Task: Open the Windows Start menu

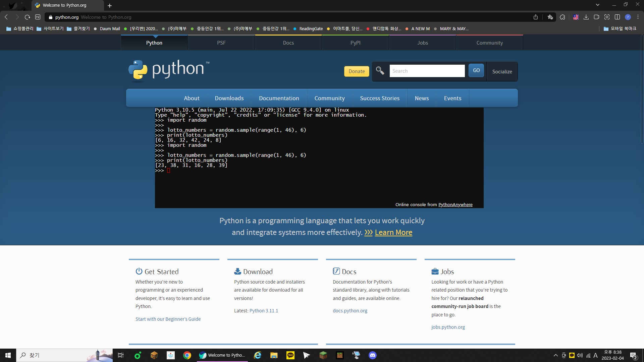Action: pyautogui.click(x=8, y=355)
